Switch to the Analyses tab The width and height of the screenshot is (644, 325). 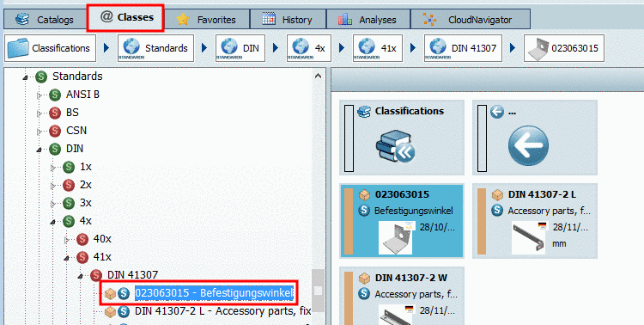(x=368, y=19)
